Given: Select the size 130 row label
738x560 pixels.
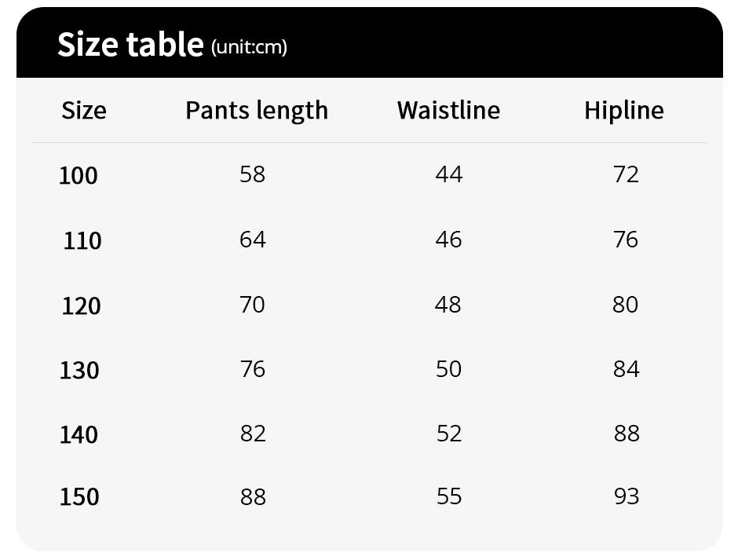Looking at the screenshot, I should tap(79, 370).
